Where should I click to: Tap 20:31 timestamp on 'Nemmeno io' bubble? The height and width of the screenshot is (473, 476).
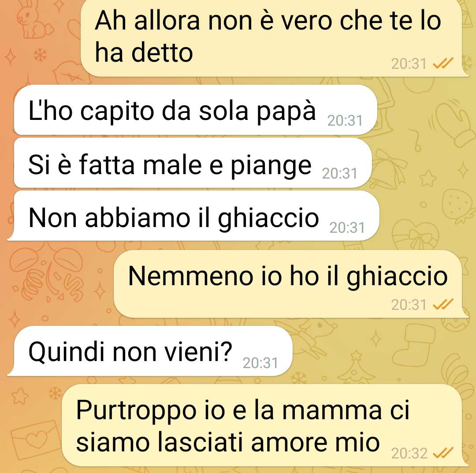pyautogui.click(x=409, y=305)
